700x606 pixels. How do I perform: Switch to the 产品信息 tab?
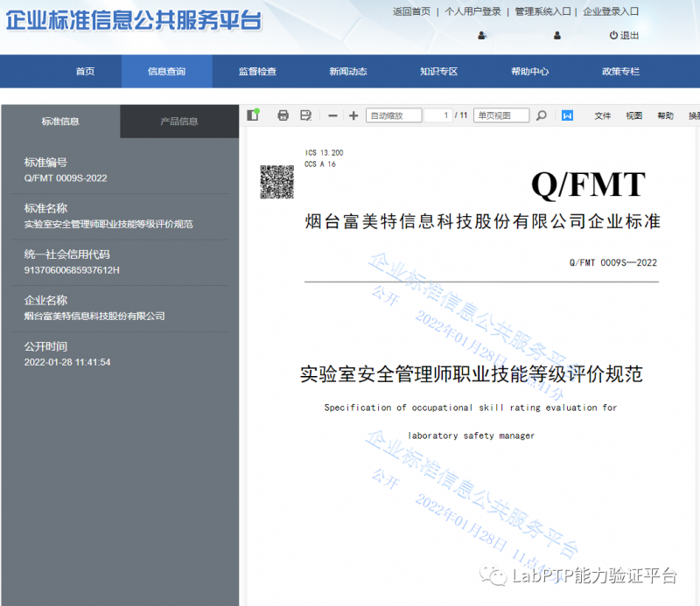coord(179,122)
